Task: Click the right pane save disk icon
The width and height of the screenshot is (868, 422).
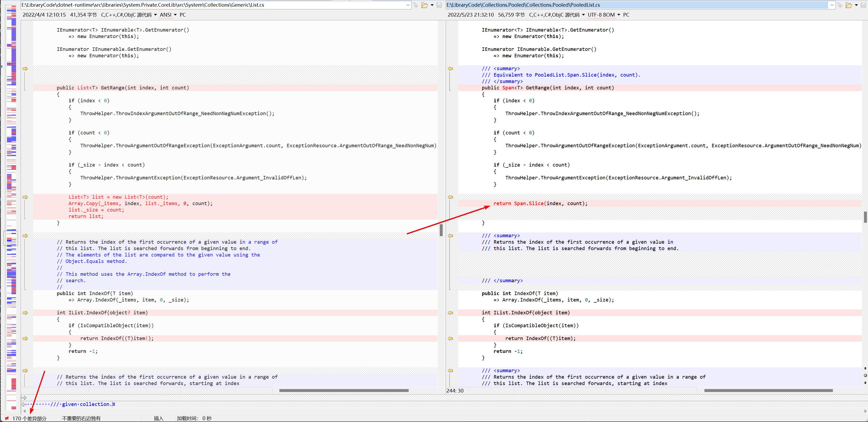Action: (864, 5)
